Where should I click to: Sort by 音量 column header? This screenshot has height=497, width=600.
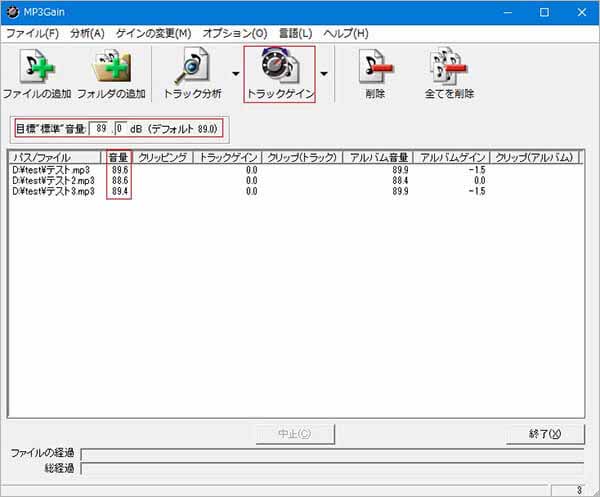(118, 158)
